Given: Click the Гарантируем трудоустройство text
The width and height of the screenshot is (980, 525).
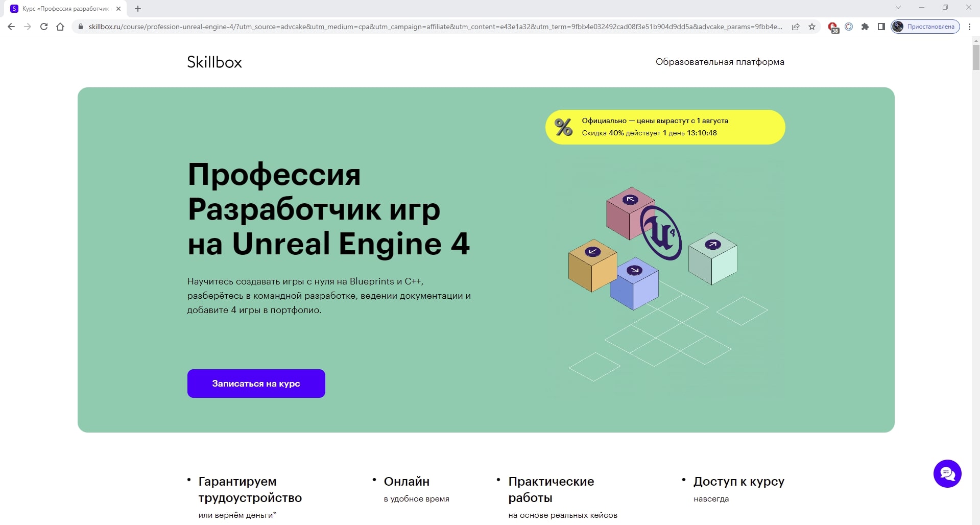Looking at the screenshot, I should 250,489.
